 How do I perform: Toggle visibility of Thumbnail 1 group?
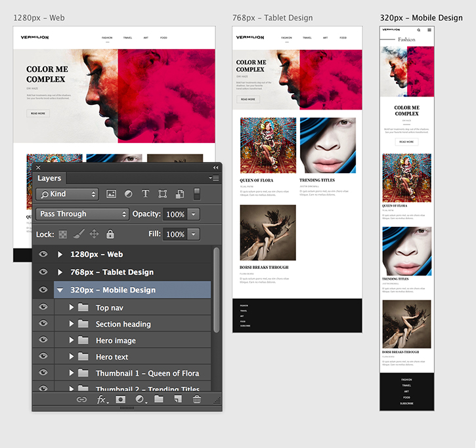[x=43, y=372]
